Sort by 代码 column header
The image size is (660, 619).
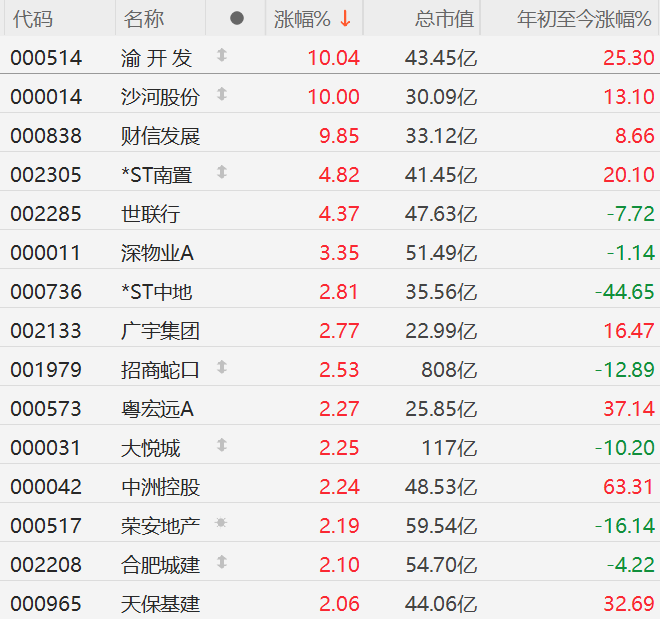coord(33,19)
